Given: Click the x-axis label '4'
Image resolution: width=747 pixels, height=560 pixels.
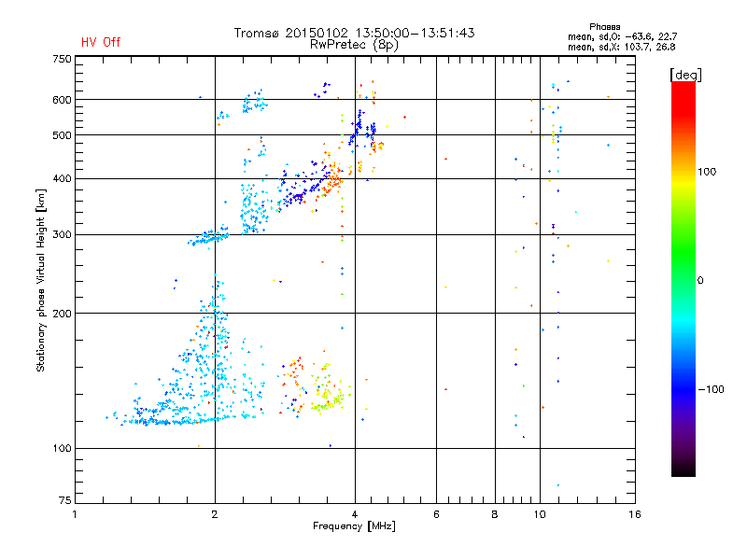Looking at the screenshot, I should 355,514.
